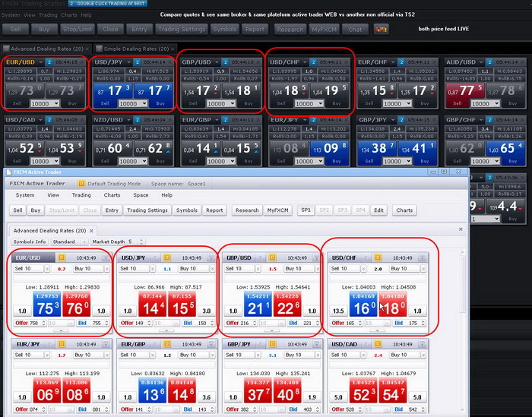Viewport: 532px width, 417px height.
Task: Click the Charts button in Active Trader toolbar
Action: tap(404, 210)
